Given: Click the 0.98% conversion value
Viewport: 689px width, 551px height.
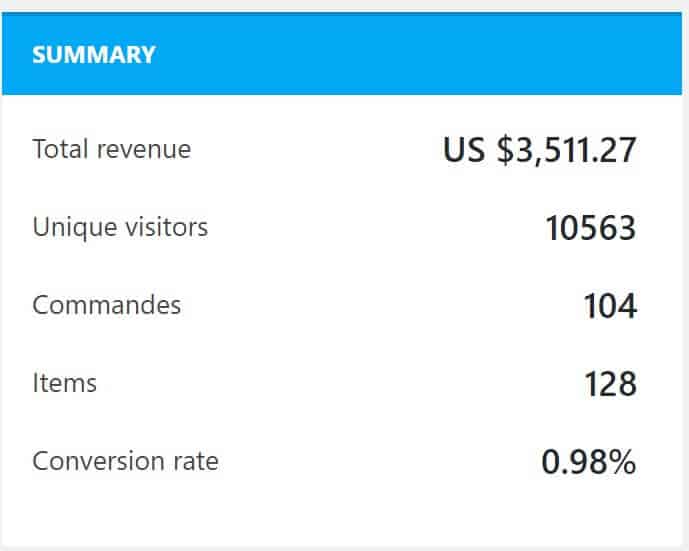Looking at the screenshot, I should (588, 462).
